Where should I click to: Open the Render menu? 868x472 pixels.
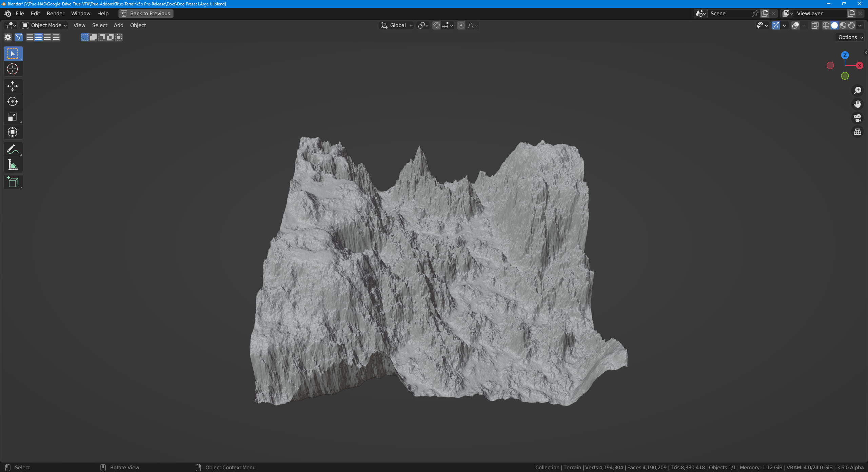pyautogui.click(x=55, y=13)
